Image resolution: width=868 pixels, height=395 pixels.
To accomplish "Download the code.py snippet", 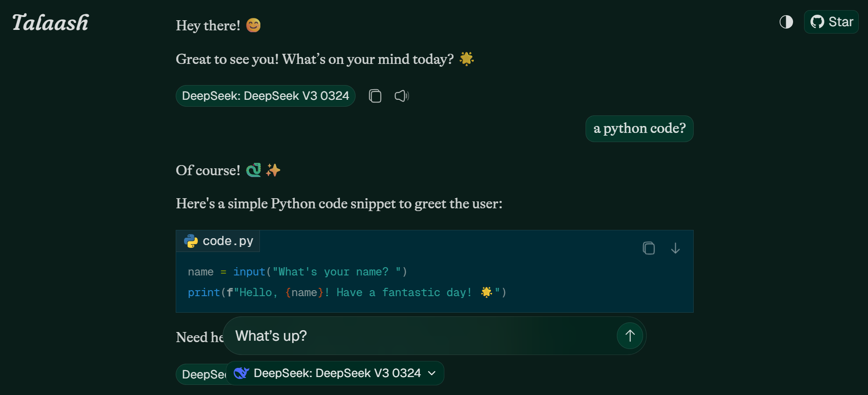I will point(675,248).
